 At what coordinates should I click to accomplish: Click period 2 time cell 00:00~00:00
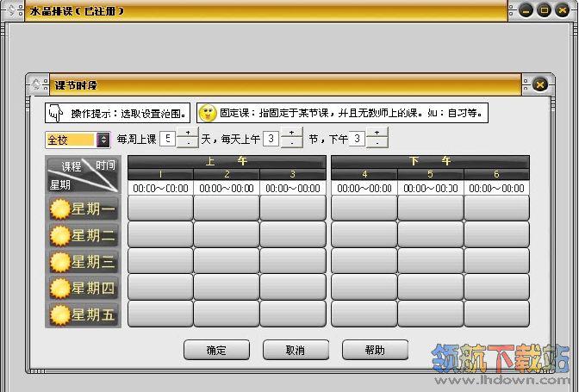[227, 189]
